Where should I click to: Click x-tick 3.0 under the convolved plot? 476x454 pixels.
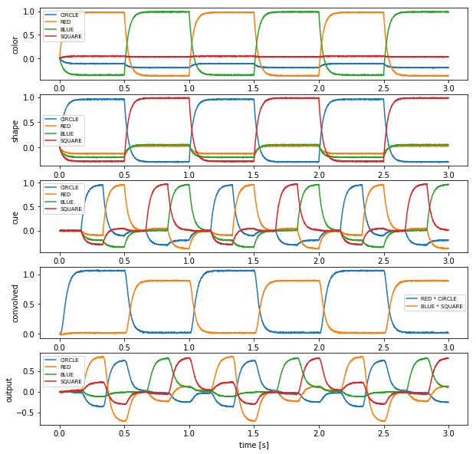tap(448, 347)
